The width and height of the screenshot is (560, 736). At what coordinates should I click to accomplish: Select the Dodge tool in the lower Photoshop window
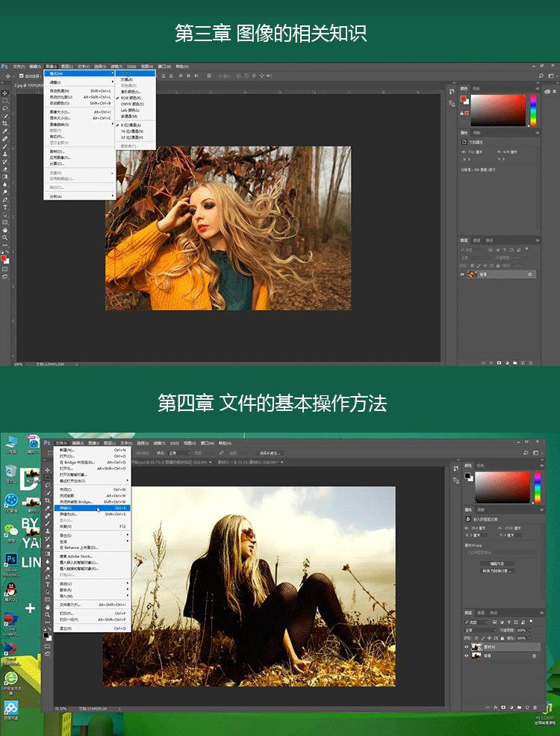[47, 569]
